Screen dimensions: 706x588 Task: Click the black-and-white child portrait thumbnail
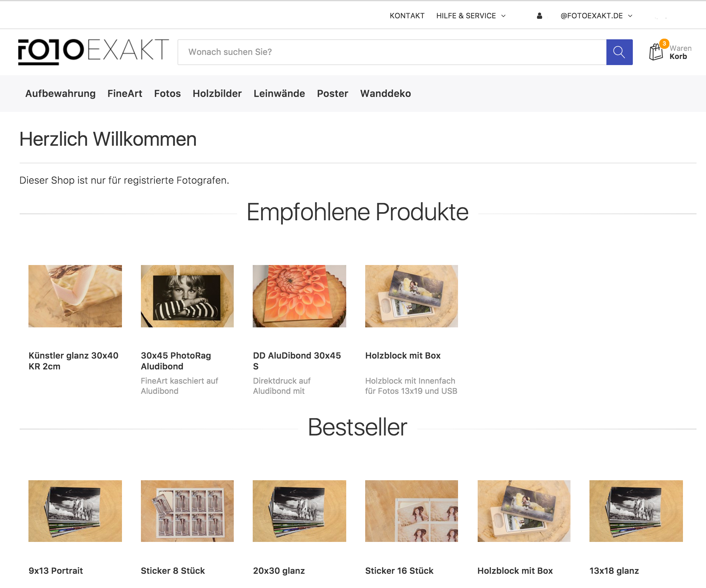pos(187,296)
